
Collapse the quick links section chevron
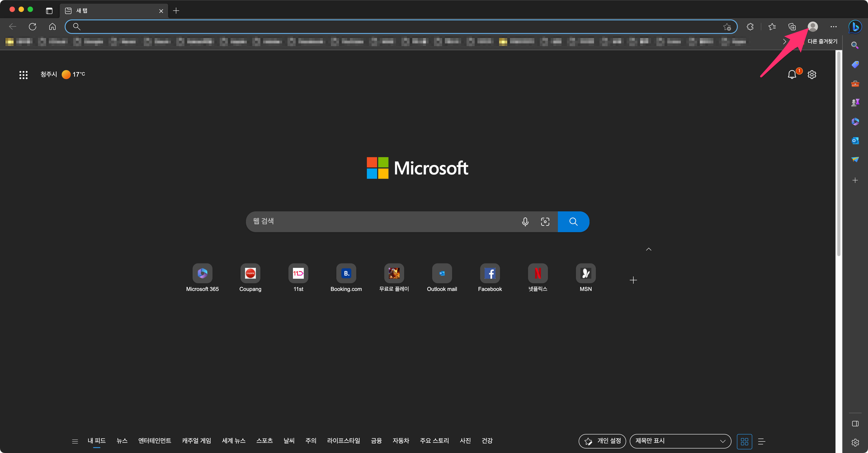648,249
